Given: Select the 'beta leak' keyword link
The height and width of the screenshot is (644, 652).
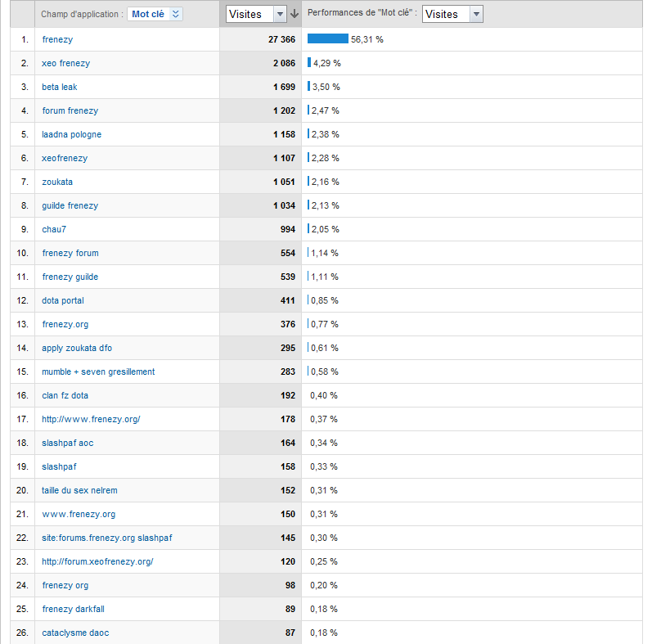Looking at the screenshot, I should (60, 87).
